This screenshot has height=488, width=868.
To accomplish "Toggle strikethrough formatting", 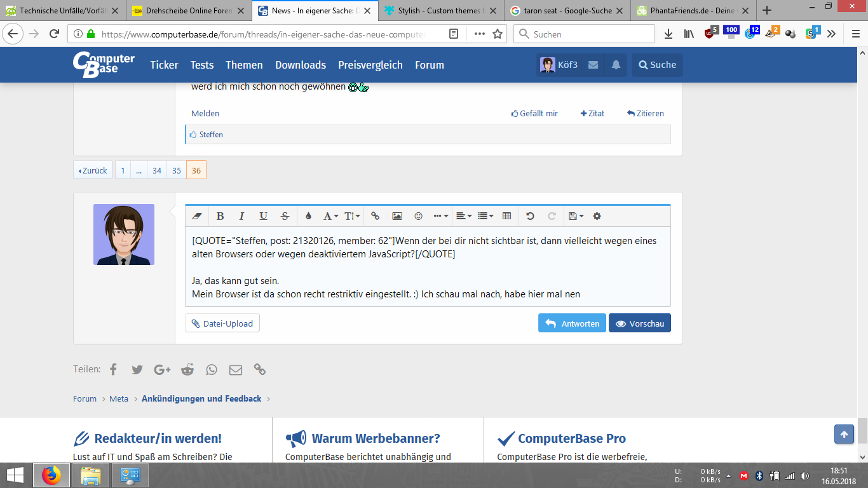I will (285, 216).
